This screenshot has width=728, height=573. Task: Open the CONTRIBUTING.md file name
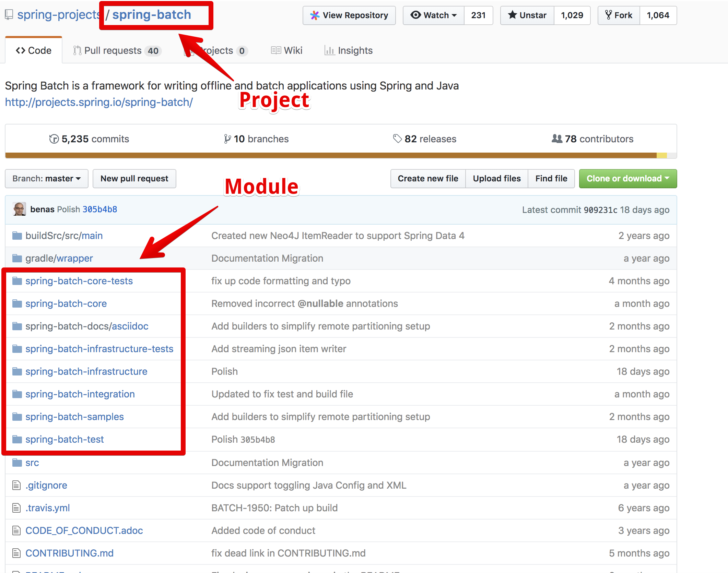[x=69, y=553]
